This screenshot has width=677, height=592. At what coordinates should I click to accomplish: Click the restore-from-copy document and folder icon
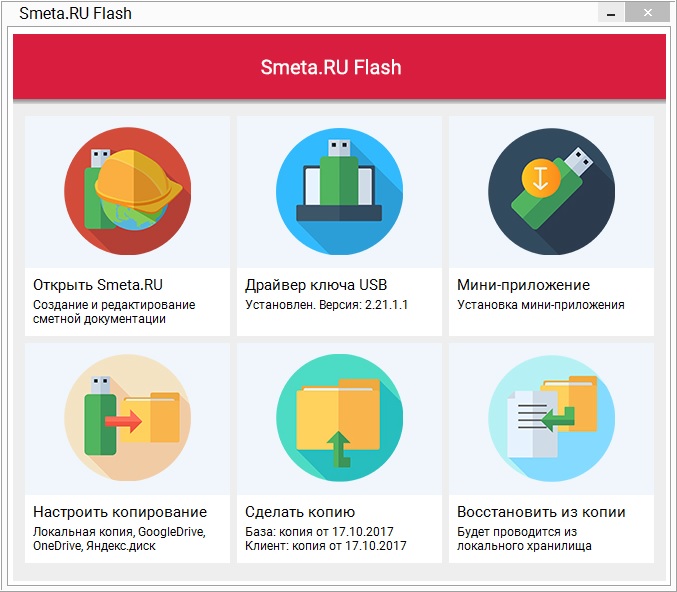[x=551, y=418]
